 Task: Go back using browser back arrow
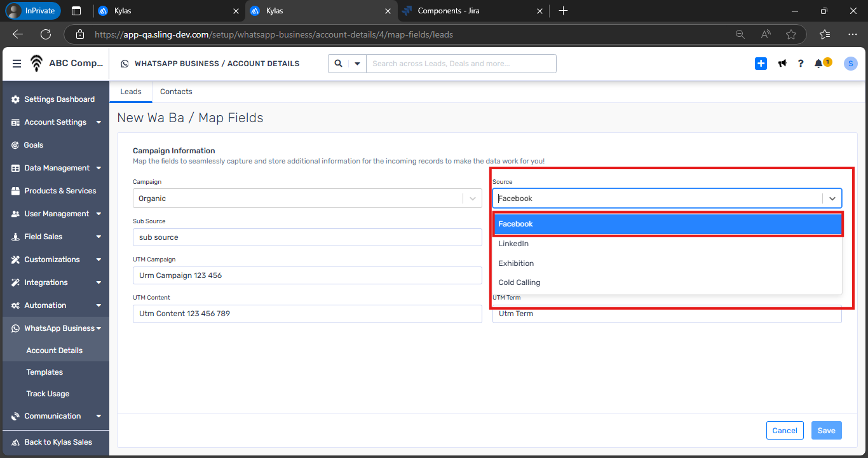18,34
